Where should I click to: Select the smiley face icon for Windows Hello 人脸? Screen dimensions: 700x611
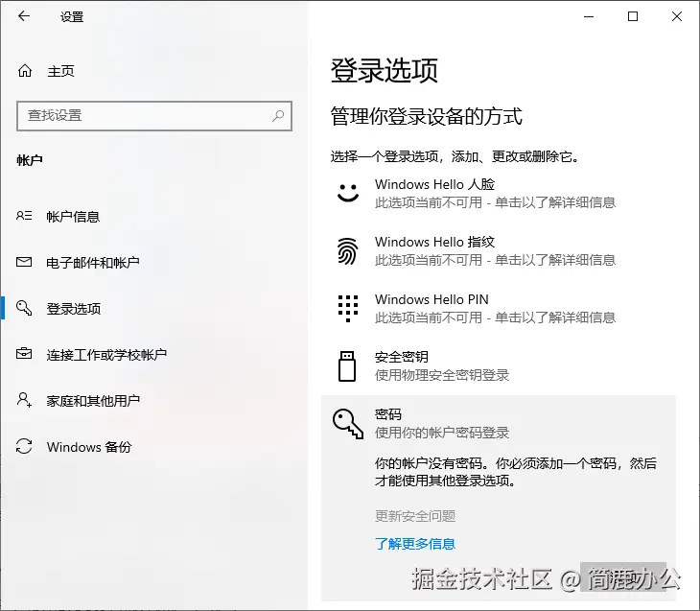(348, 193)
